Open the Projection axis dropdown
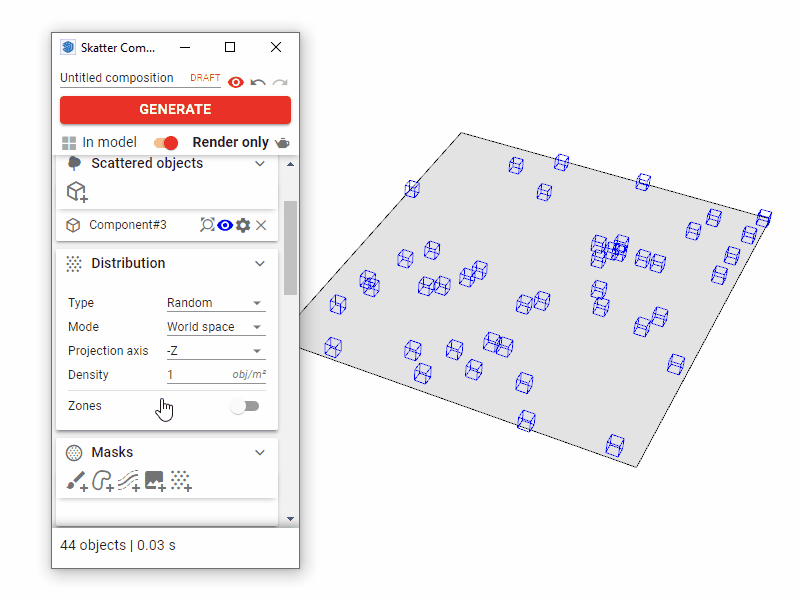 coord(215,351)
